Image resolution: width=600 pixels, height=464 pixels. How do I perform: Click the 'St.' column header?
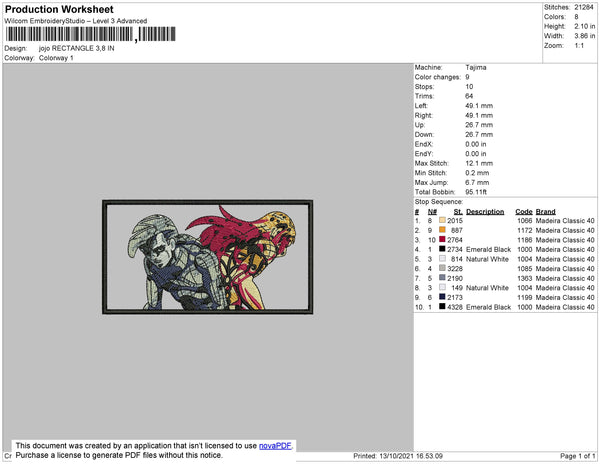point(458,212)
